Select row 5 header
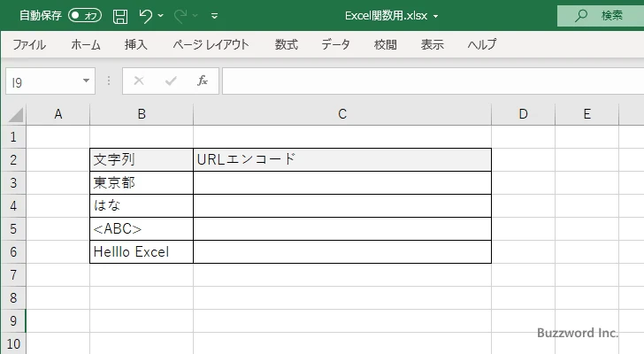Screen dimensions: 644x354 pos(13,228)
